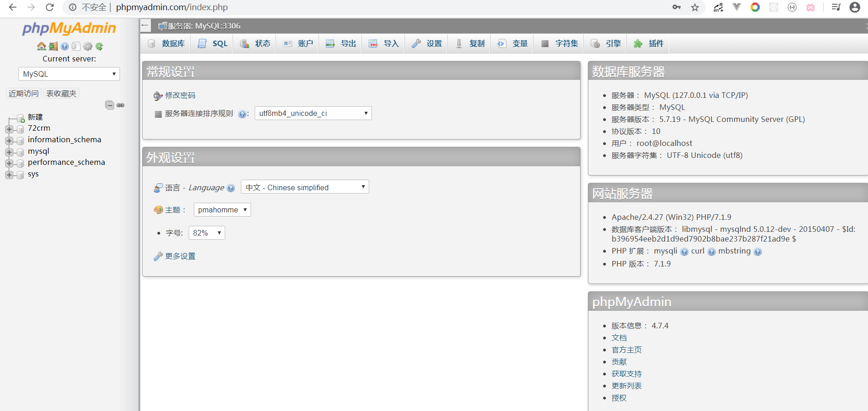This screenshot has height=411, width=868.
Task: Click the 主题 theme link
Action: [173, 210]
